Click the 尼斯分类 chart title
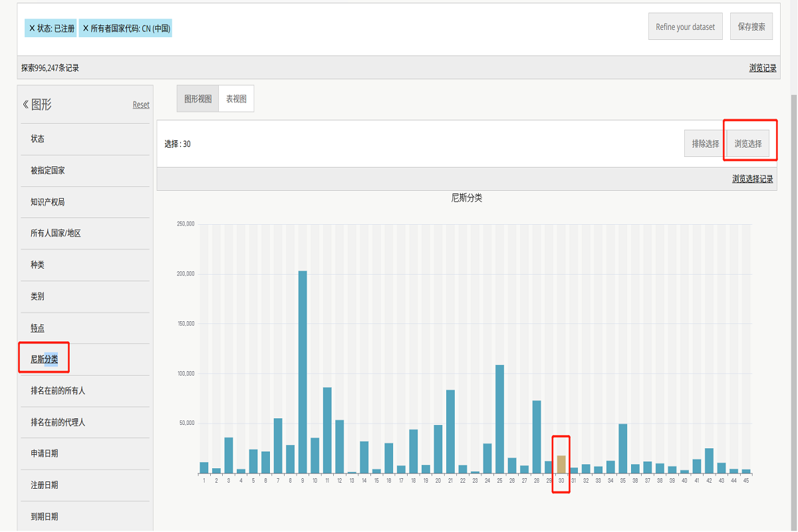Viewport: 798px width, 532px height. point(467,198)
